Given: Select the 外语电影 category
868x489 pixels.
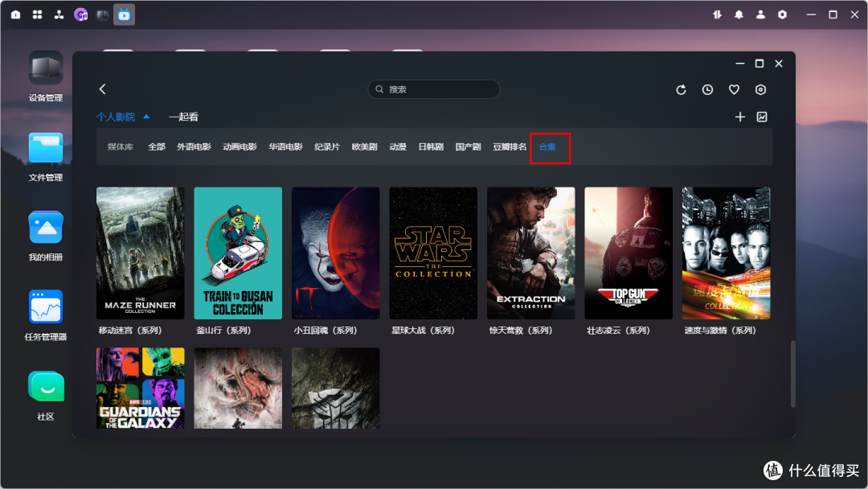Looking at the screenshot, I should click(x=194, y=146).
